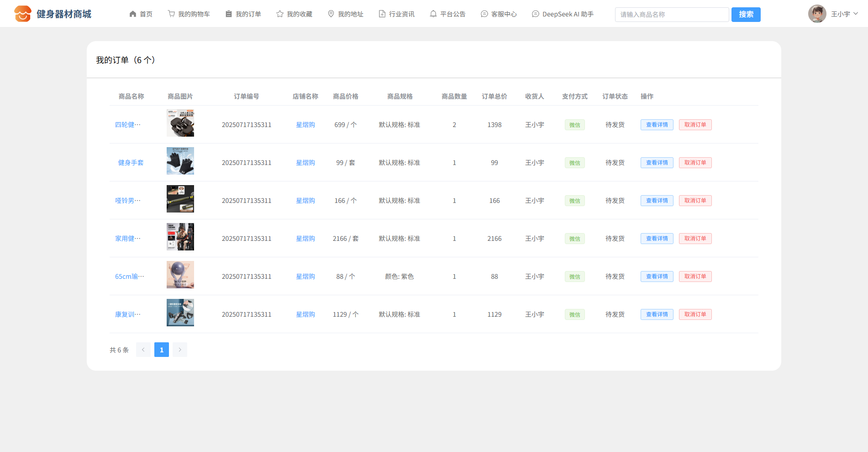Click the home icon in navigation bar
Screen dimensions: 868x452
(133, 14)
